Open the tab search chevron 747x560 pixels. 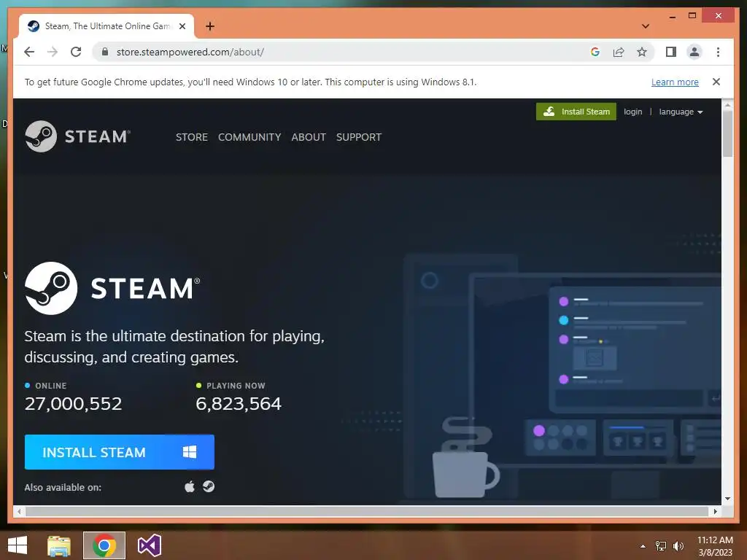(x=646, y=26)
